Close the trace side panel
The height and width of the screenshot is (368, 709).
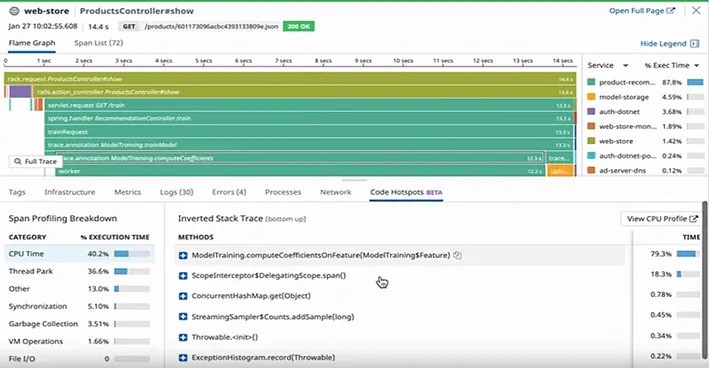coord(696,10)
